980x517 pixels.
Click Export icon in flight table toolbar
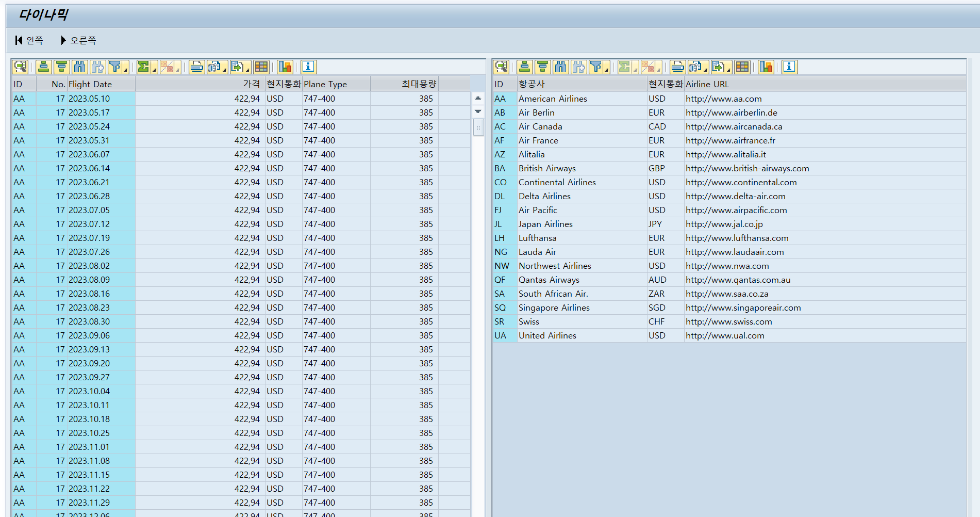click(237, 67)
